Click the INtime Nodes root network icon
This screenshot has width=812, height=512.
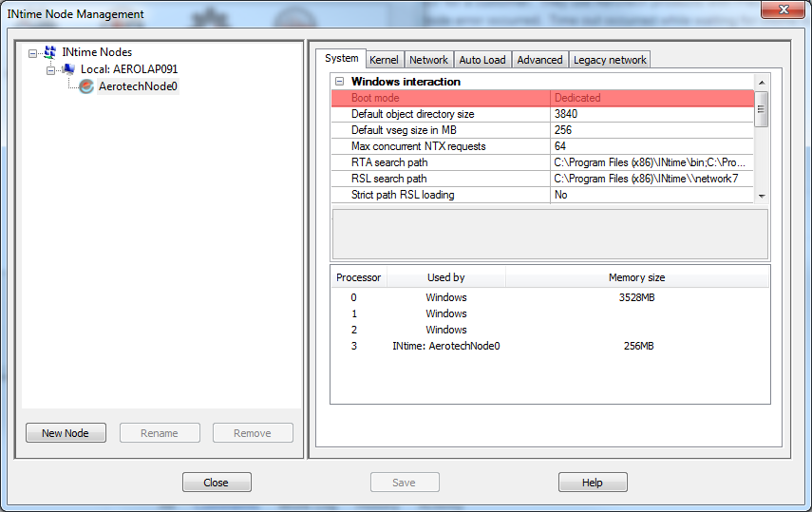49,52
